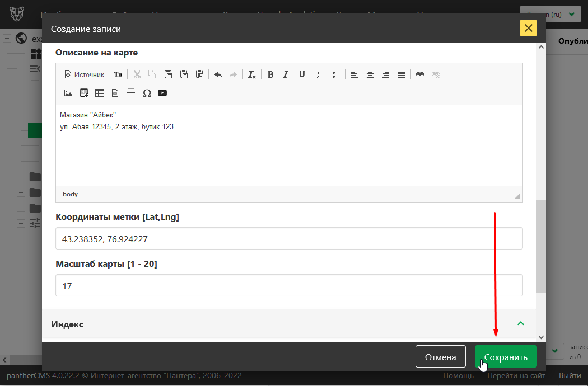Focus the Масштаб карты input field
The image size is (588, 386).
[x=289, y=286]
